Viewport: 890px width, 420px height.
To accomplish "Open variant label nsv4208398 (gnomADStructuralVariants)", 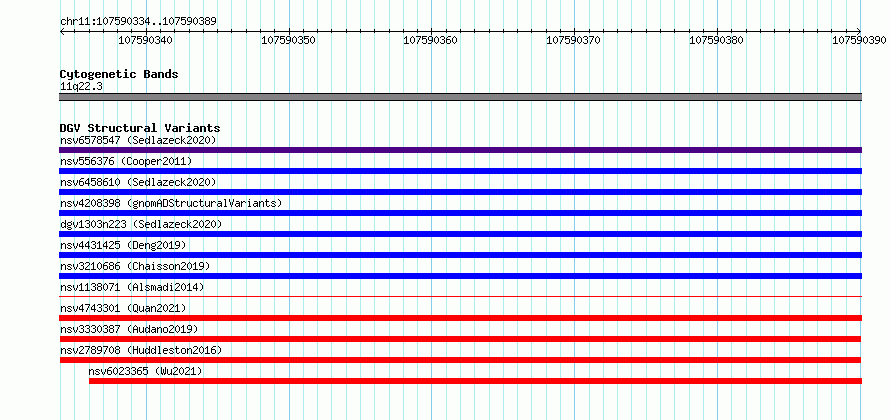I will click(171, 203).
